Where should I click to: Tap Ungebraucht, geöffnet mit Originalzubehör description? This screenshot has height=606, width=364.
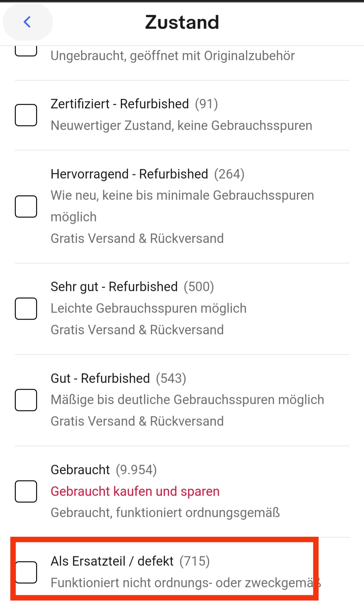pyautogui.click(x=173, y=56)
